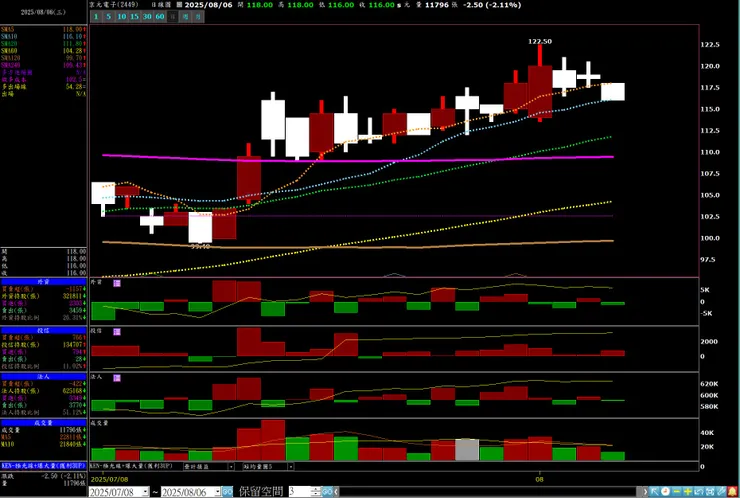
Task: Click the cursor arrow tool icon
Action: (655, 492)
